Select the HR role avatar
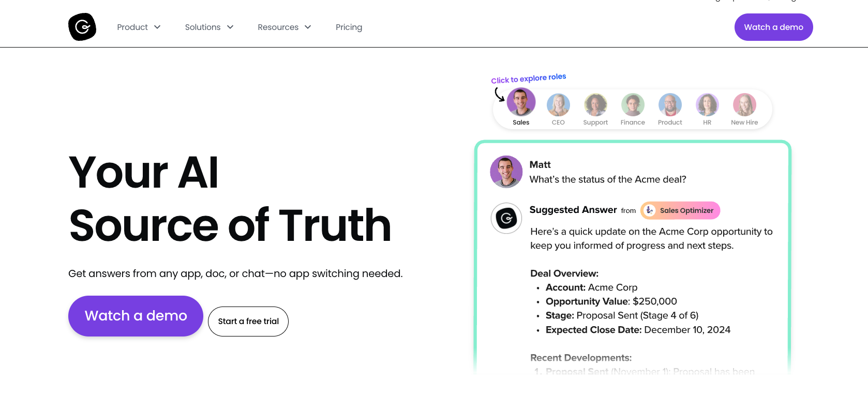The image size is (868, 398). [707, 105]
